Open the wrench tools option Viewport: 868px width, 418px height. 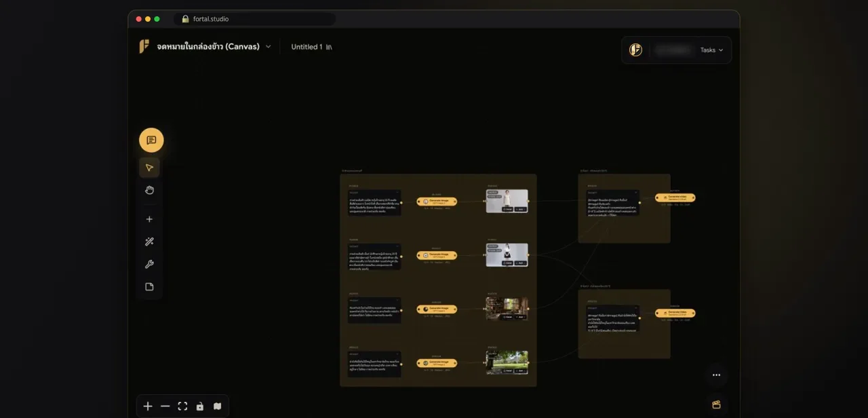[x=149, y=264]
